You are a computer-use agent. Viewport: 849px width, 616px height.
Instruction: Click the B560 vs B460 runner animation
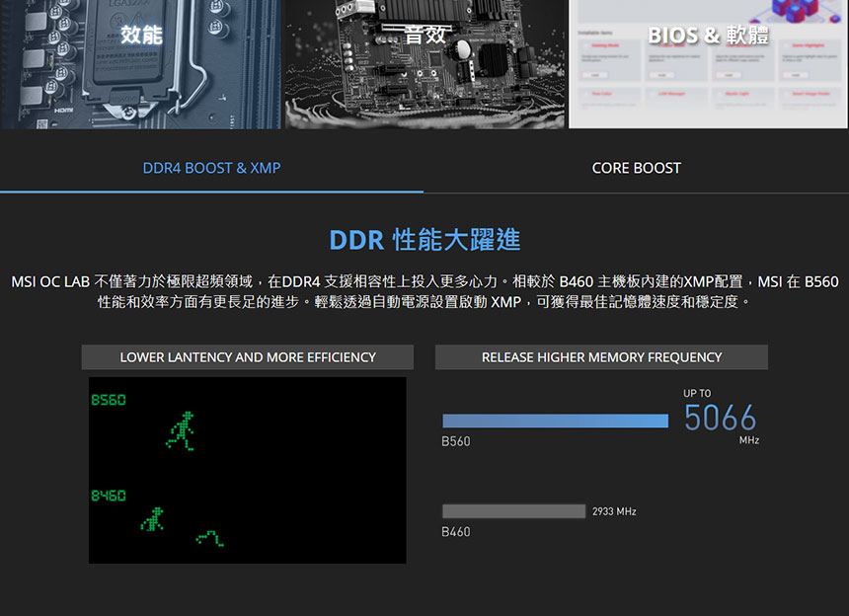pos(248,470)
